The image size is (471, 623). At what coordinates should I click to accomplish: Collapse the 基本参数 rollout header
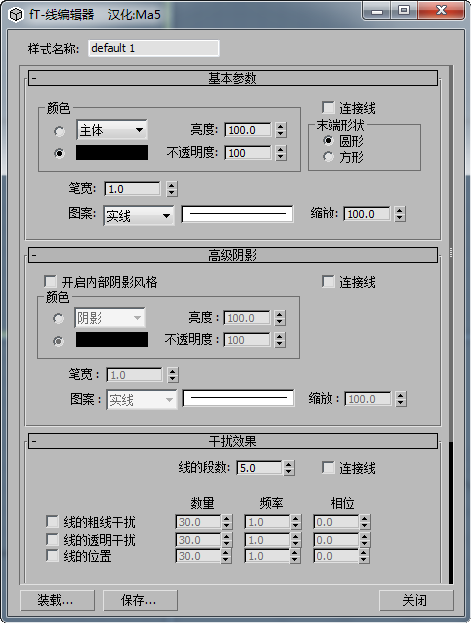point(233,78)
